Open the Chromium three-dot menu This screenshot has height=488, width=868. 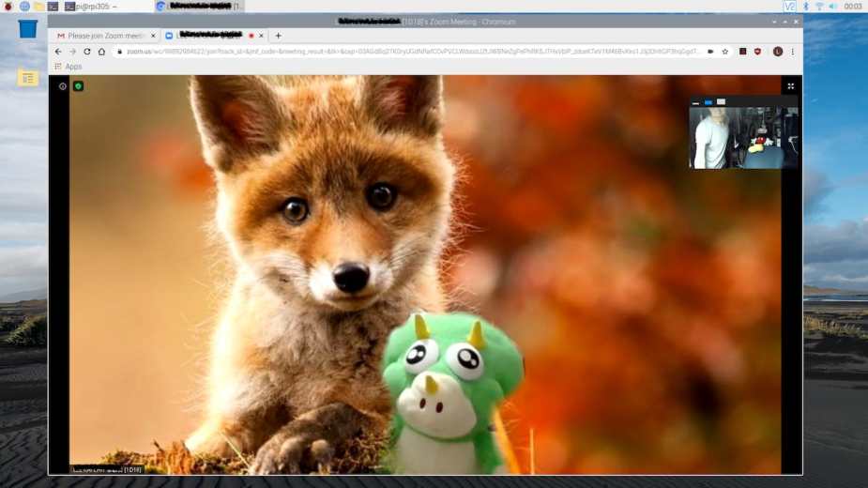[792, 52]
